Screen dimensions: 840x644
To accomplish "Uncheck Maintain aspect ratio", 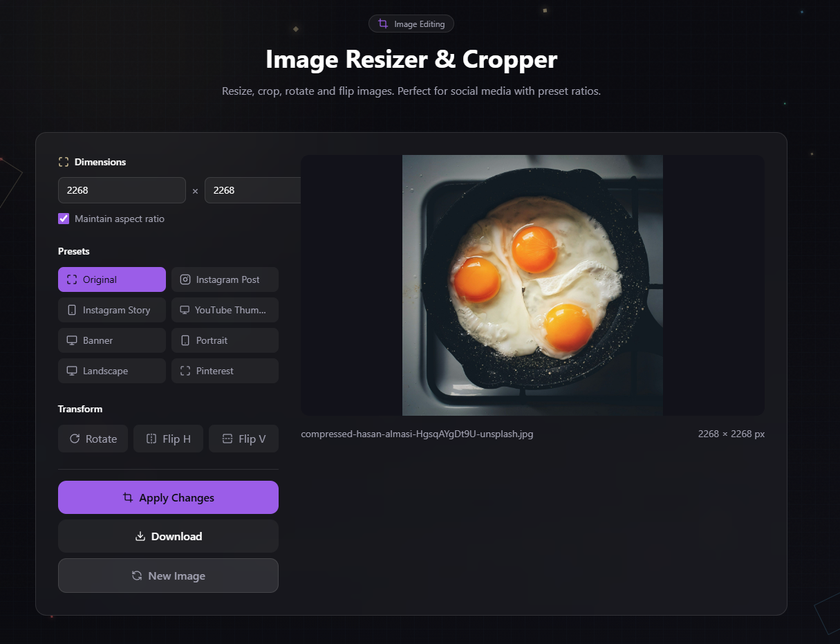I will [63, 219].
